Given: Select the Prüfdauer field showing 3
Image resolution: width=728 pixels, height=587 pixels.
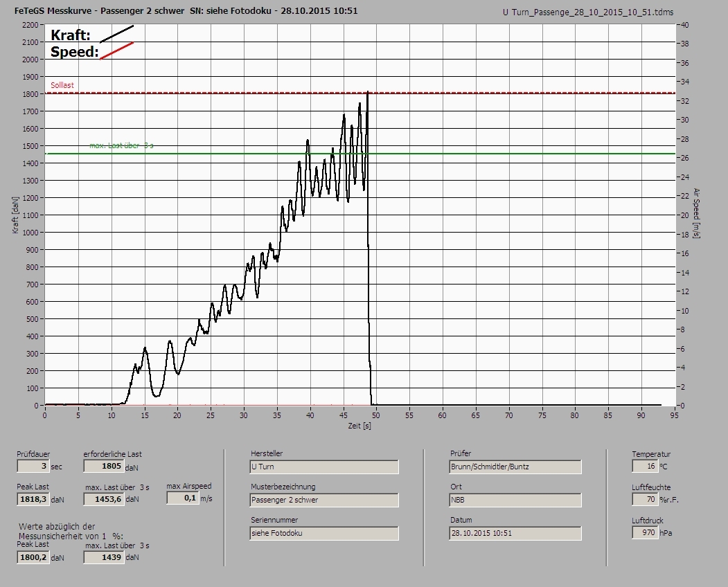Looking at the screenshot, I should pyautogui.click(x=33, y=466).
